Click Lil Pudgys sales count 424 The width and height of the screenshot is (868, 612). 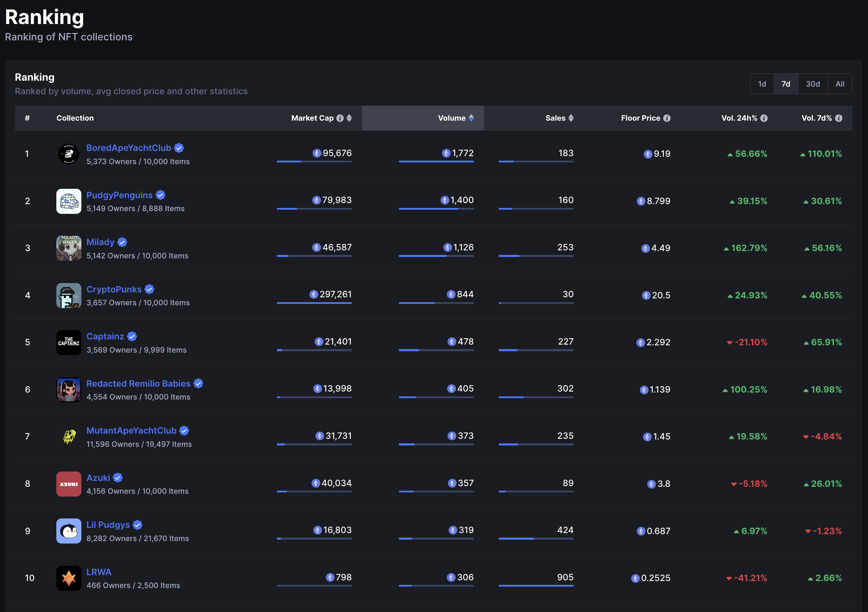(x=565, y=530)
